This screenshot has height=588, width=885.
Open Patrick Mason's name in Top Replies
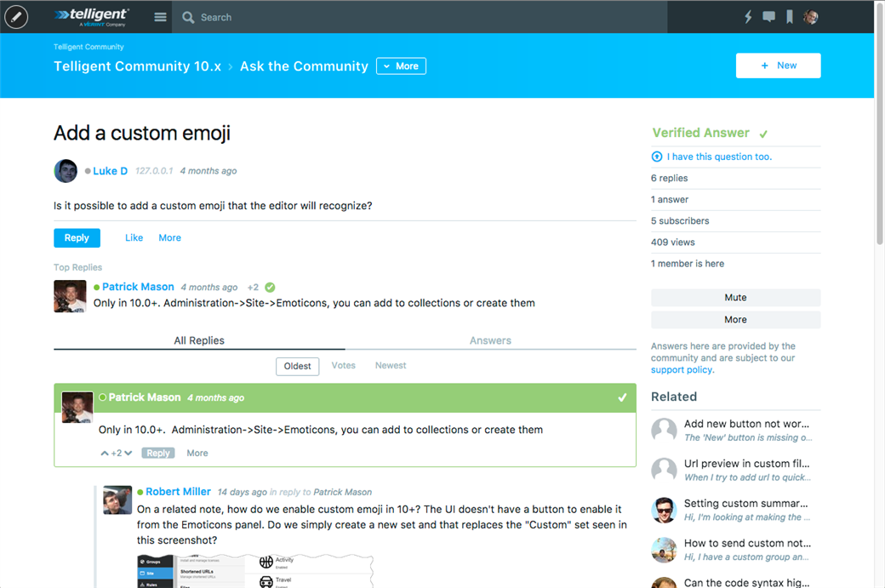(138, 287)
